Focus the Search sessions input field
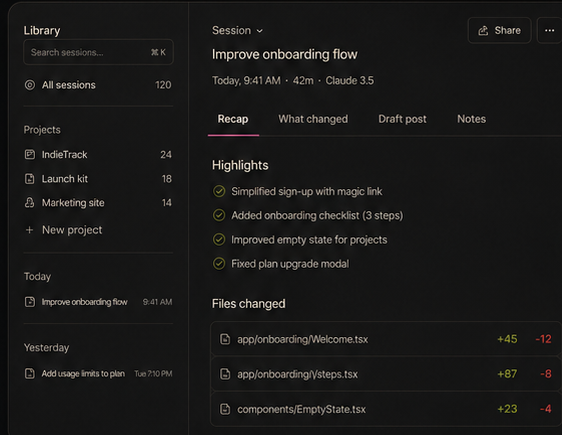This screenshot has width=562, height=435. [x=98, y=52]
